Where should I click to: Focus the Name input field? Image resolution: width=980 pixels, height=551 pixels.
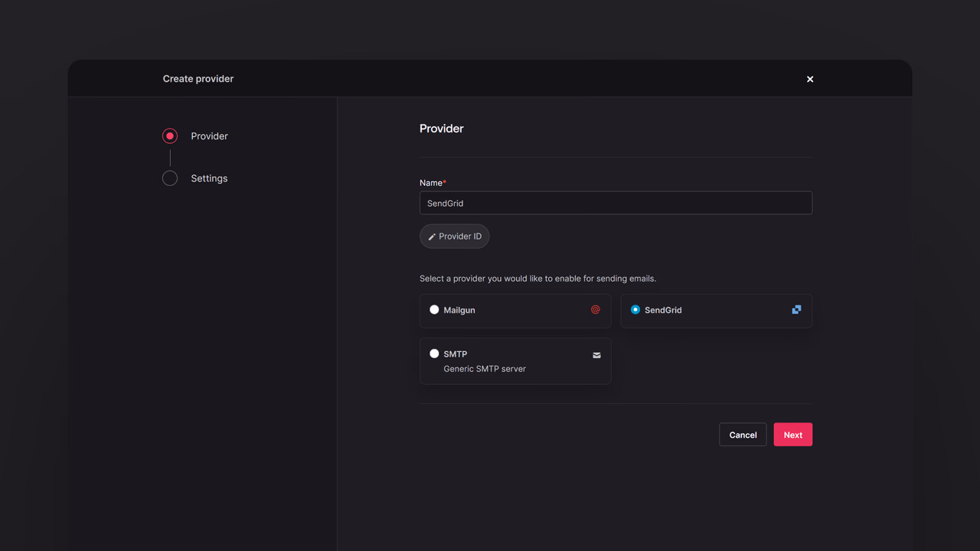[x=616, y=203]
